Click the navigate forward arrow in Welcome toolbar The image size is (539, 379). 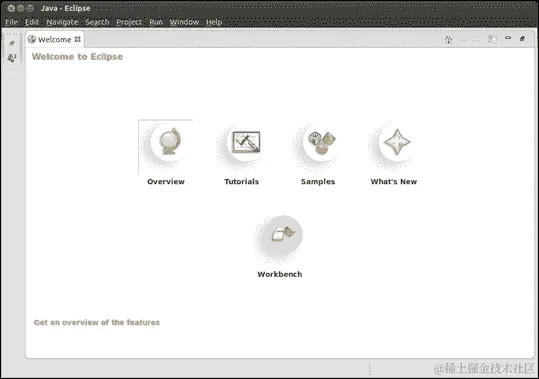476,40
